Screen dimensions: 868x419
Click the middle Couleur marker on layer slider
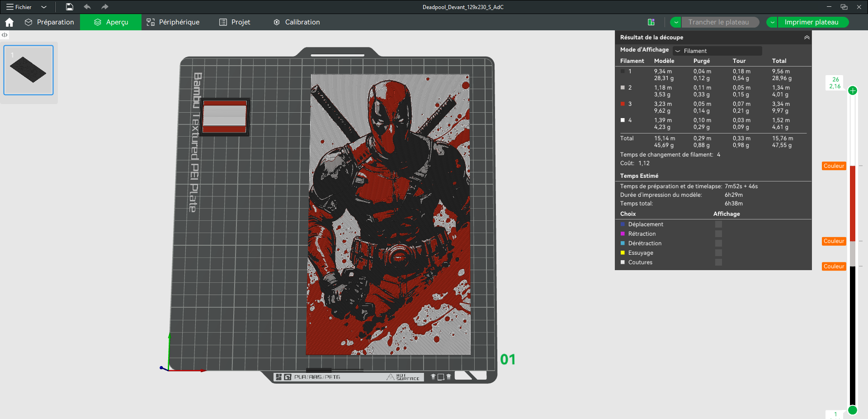tap(834, 241)
